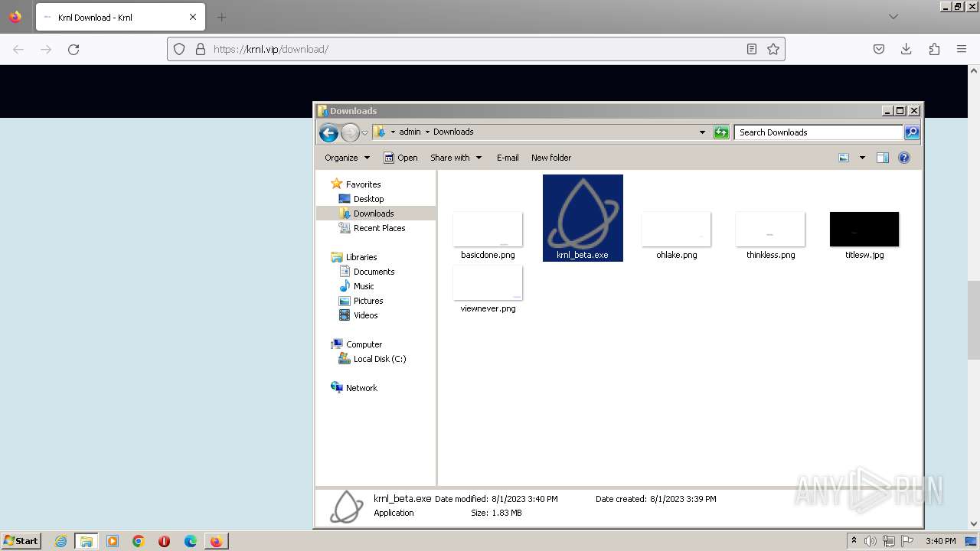Open Firefox reader view icon
The height and width of the screenshot is (551, 980).
(752, 49)
